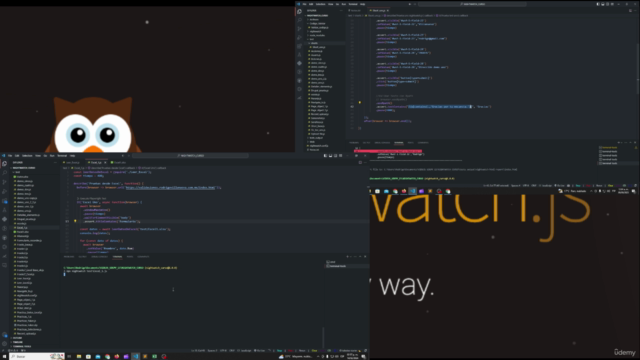640x360 pixels.
Task: Click the terminal scrollbar in the Excel_1.js window
Action: coord(323,338)
